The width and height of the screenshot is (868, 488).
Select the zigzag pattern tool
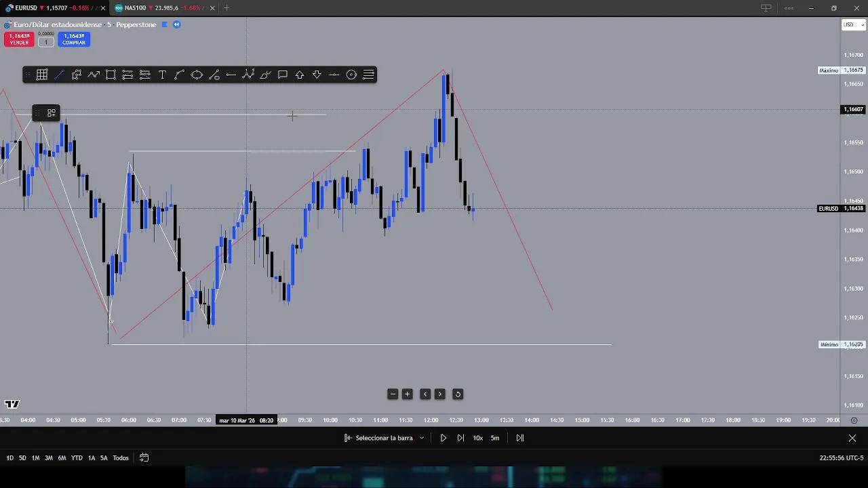[248, 75]
